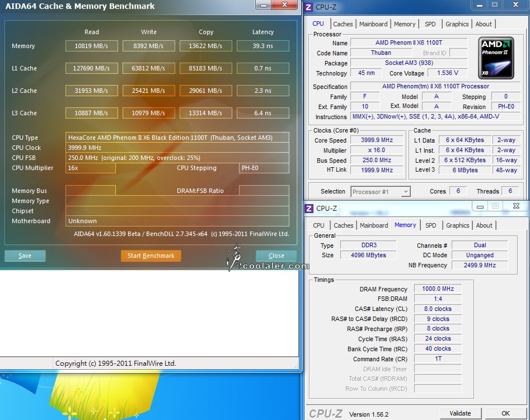Click the CPU Multiplier value 16x in AIDA64
Screen dimensions: 530x420
pyautogui.click(x=90, y=168)
